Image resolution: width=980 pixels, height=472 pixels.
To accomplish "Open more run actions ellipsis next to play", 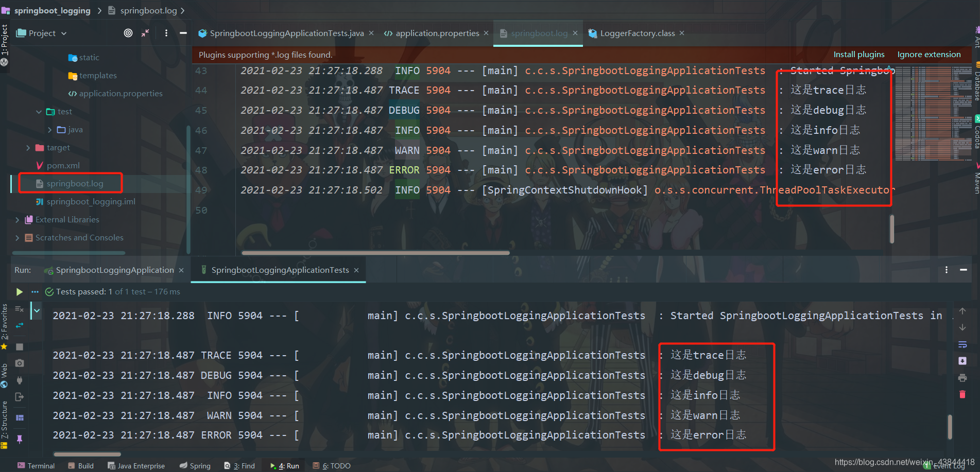I will point(35,292).
